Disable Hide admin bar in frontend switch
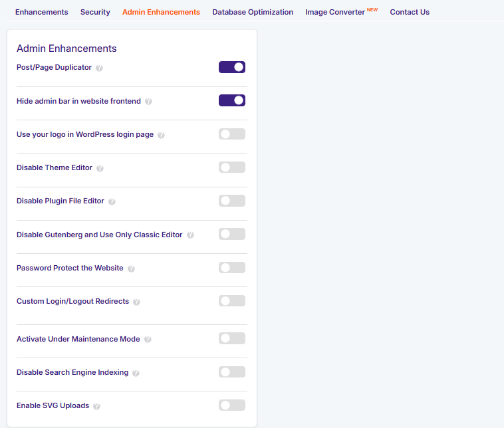This screenshot has height=428, width=504. [x=232, y=100]
